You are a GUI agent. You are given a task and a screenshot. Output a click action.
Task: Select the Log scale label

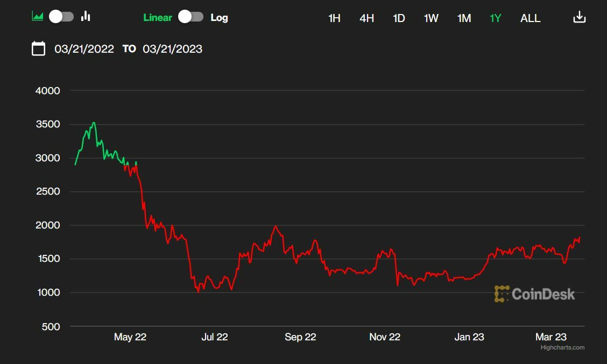click(219, 17)
